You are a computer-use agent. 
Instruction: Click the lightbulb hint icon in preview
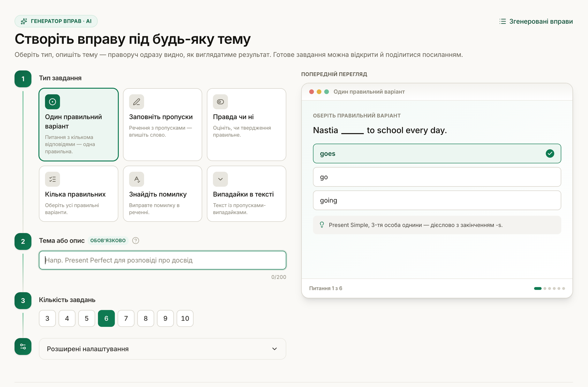(x=322, y=225)
